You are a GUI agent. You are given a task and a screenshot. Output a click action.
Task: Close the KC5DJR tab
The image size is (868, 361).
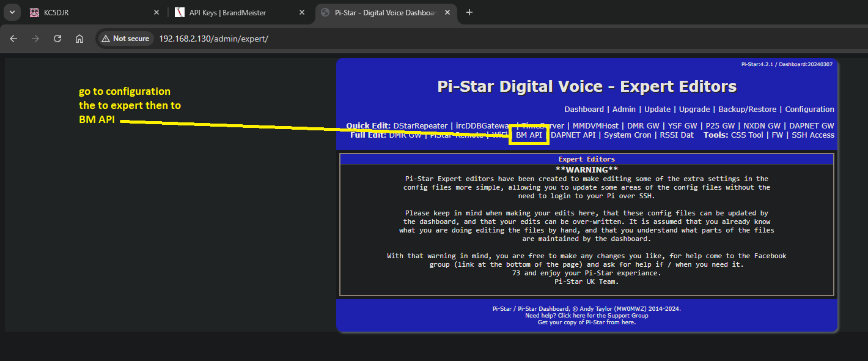(156, 12)
